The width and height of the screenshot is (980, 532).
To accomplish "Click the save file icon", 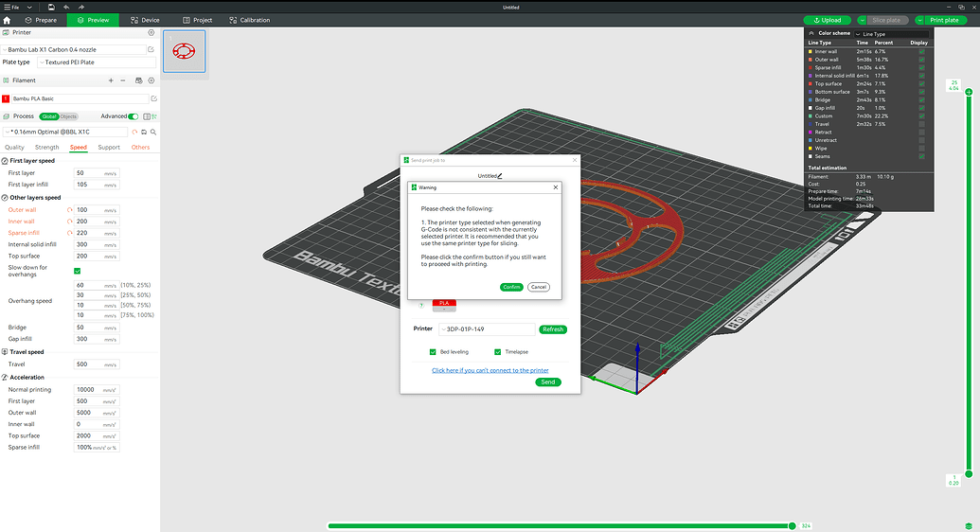I will pos(51,7).
